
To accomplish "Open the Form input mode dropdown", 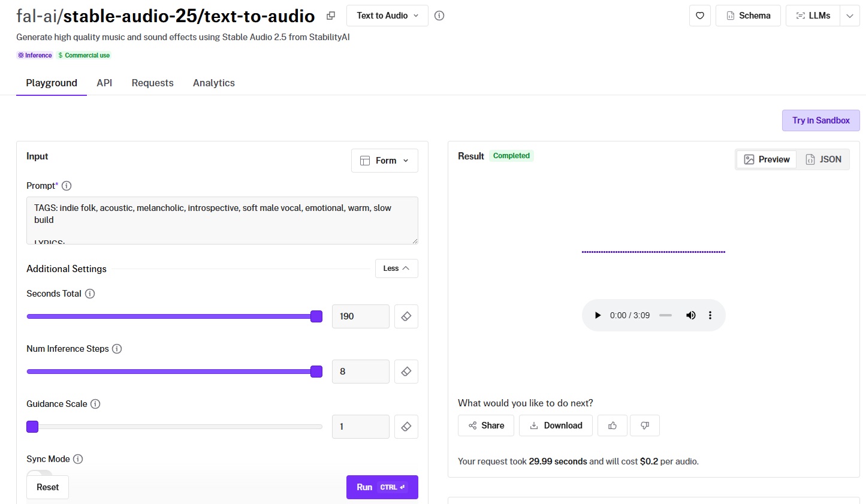I will [x=384, y=161].
